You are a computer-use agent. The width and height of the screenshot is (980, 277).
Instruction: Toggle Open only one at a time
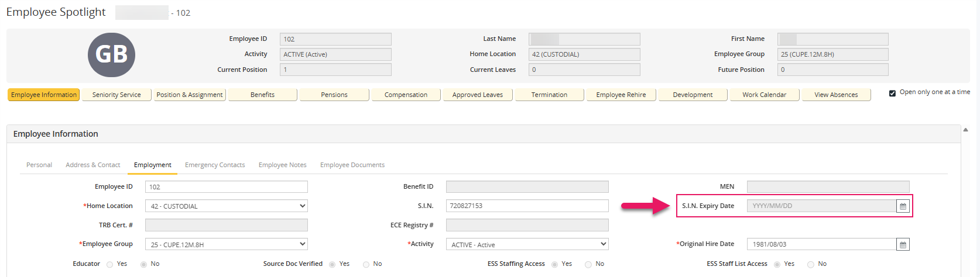892,93
